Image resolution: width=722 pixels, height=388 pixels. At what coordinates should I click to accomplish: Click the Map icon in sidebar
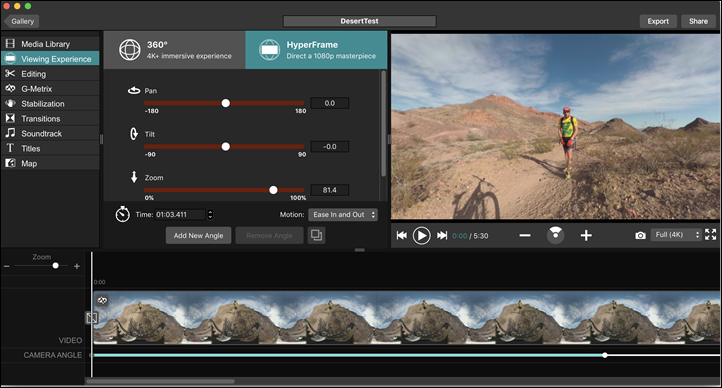pos(10,163)
